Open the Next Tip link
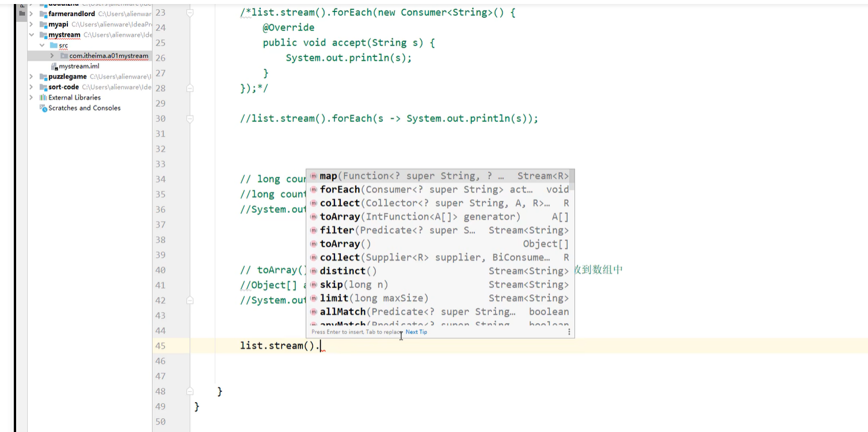 tap(416, 332)
